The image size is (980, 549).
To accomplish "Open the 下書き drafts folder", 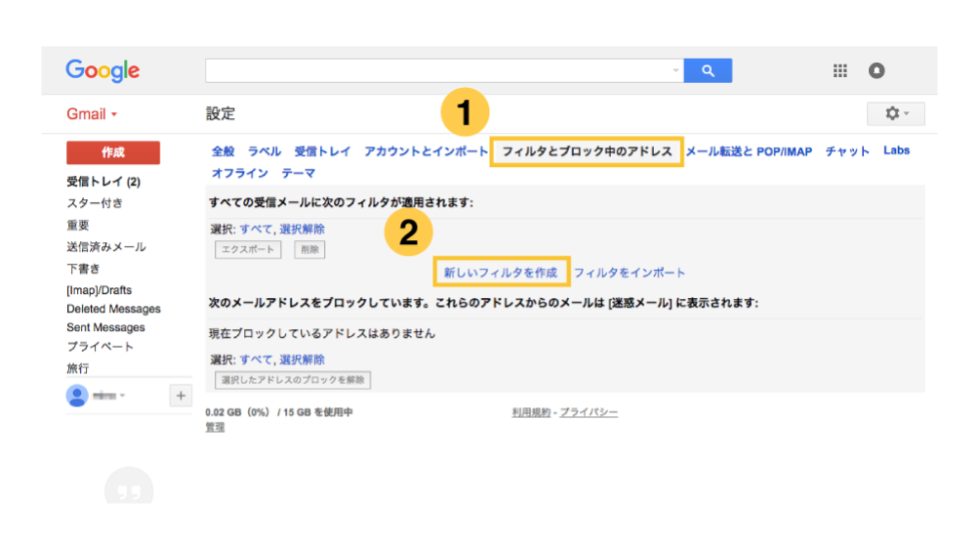I will pyautogui.click(x=83, y=269).
